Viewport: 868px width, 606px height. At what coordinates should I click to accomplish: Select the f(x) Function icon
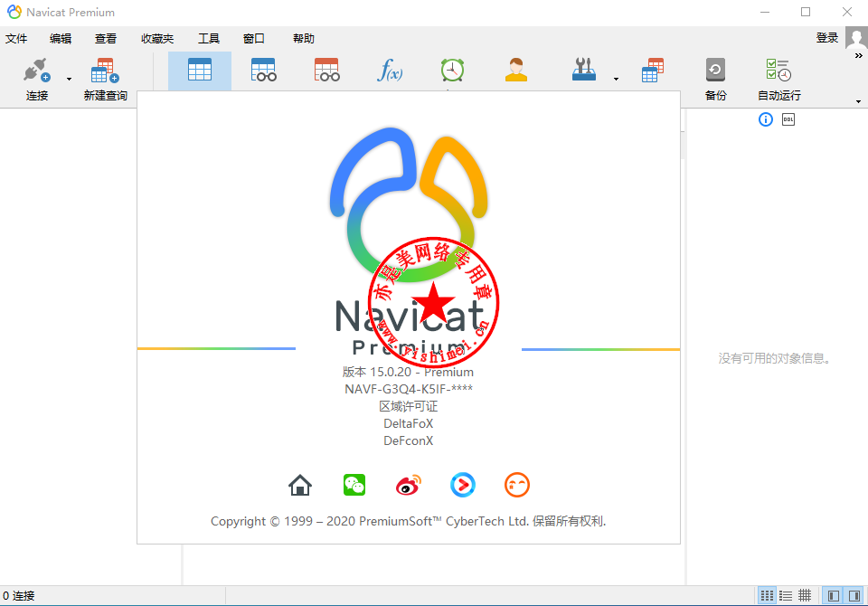pyautogui.click(x=390, y=71)
